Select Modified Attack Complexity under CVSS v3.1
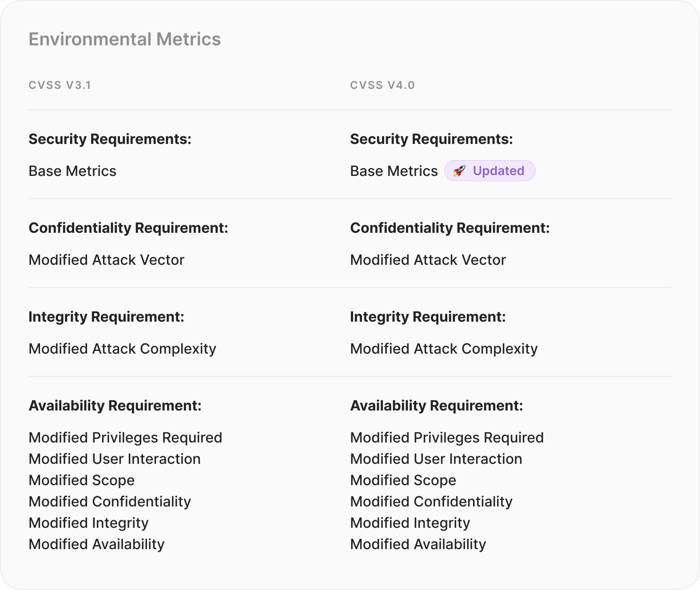 pos(123,349)
